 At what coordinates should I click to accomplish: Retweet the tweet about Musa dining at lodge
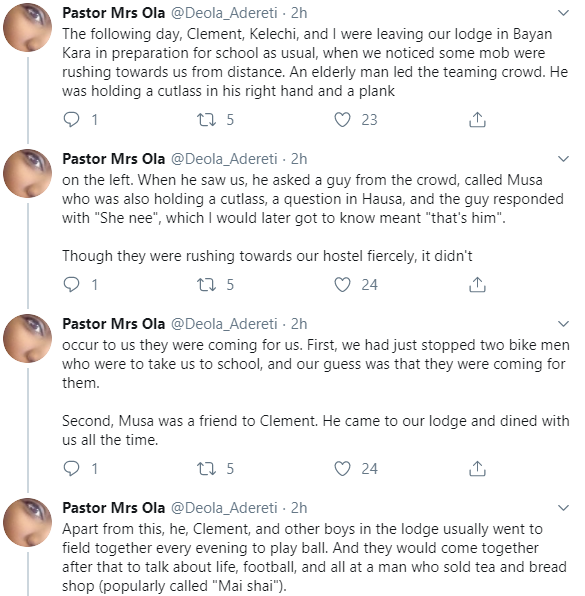tap(206, 469)
